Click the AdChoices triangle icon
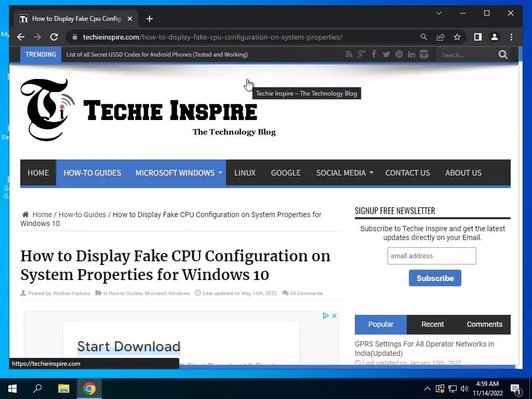The width and height of the screenshot is (532, 399). [x=326, y=315]
